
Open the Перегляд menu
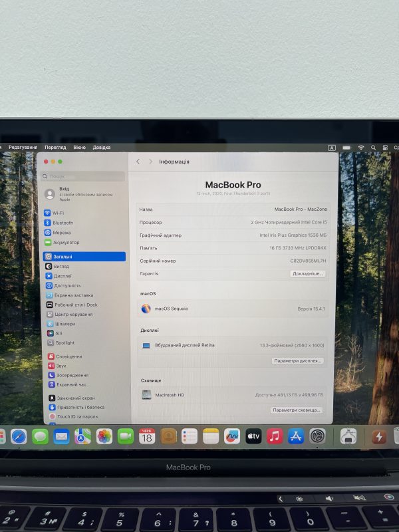coord(55,147)
